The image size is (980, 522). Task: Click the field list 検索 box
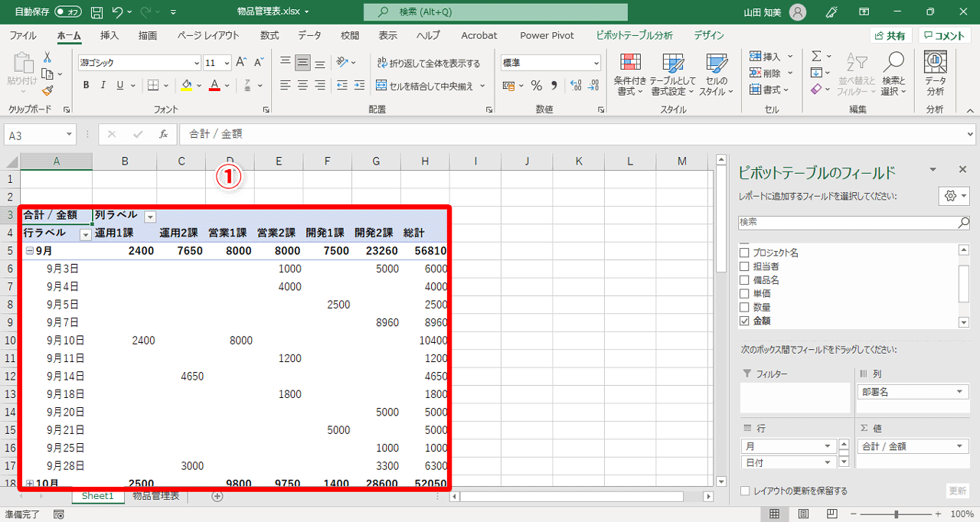pos(854,223)
